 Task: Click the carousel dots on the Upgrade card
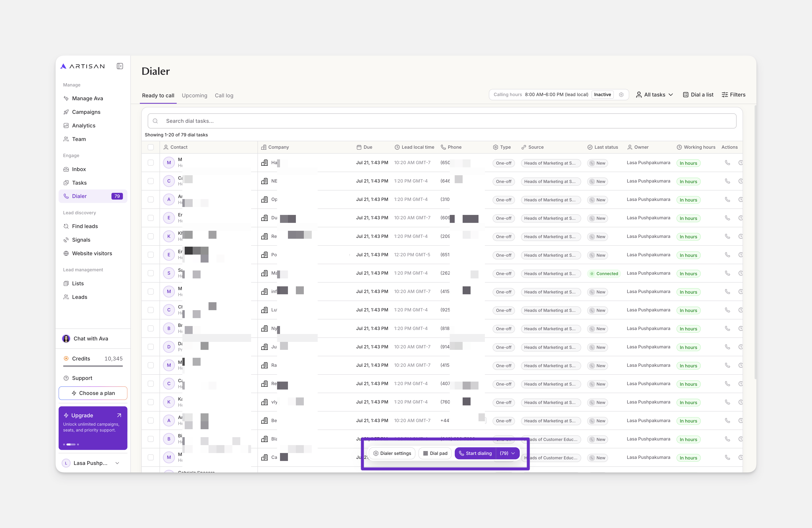71,444
